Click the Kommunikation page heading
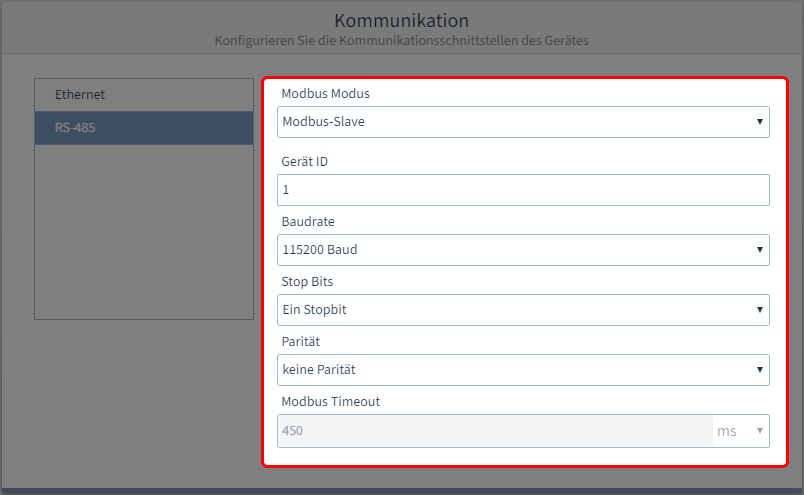 (401, 21)
